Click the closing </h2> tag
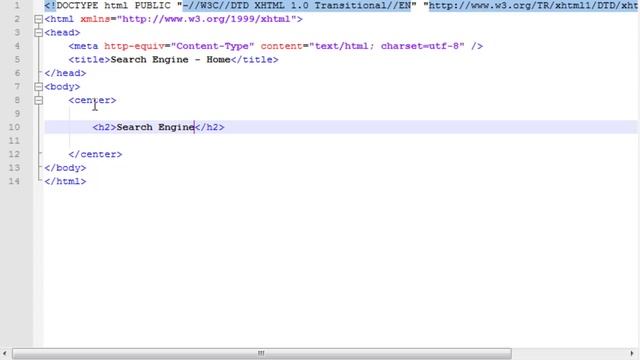640x360 pixels. pyautogui.click(x=209, y=127)
